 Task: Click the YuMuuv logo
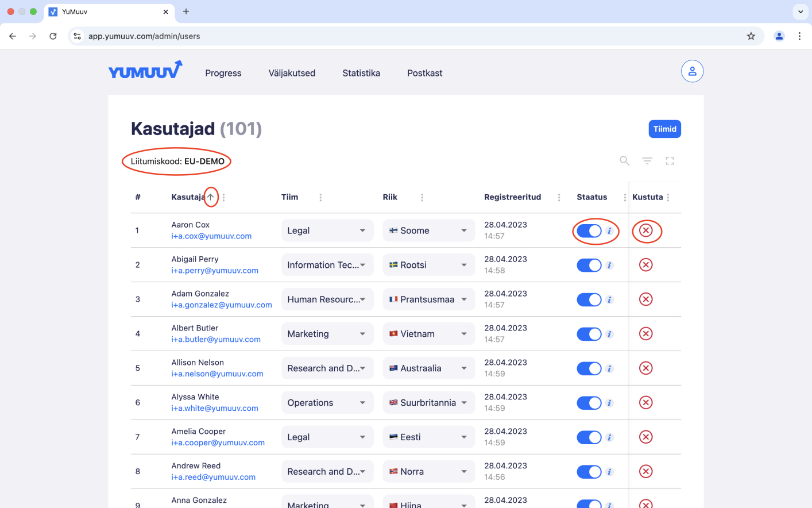point(146,70)
